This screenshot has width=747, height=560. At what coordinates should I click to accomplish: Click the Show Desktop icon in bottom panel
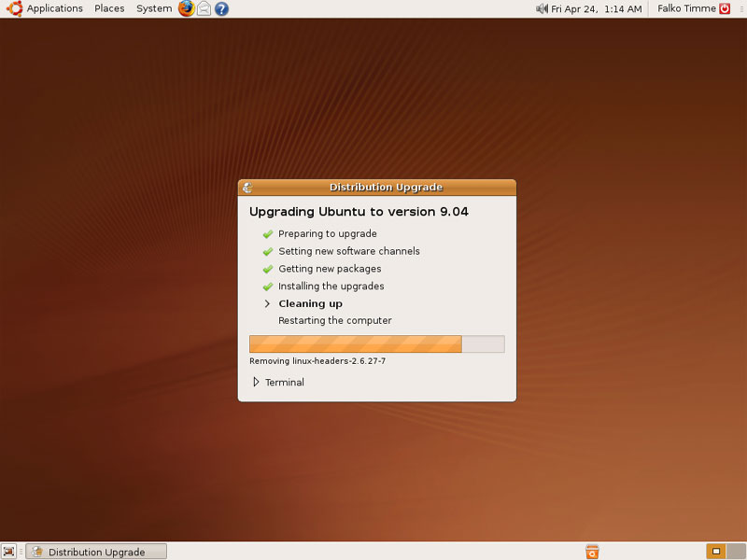[8, 552]
